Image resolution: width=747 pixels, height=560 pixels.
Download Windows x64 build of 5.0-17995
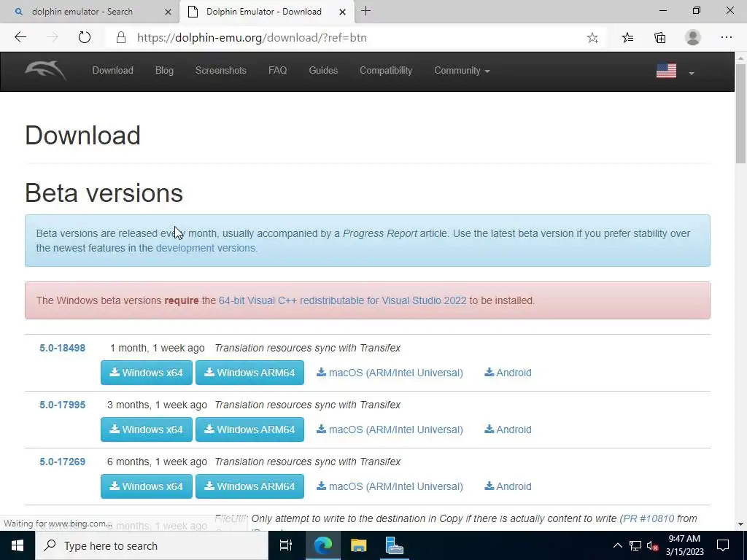click(x=146, y=429)
